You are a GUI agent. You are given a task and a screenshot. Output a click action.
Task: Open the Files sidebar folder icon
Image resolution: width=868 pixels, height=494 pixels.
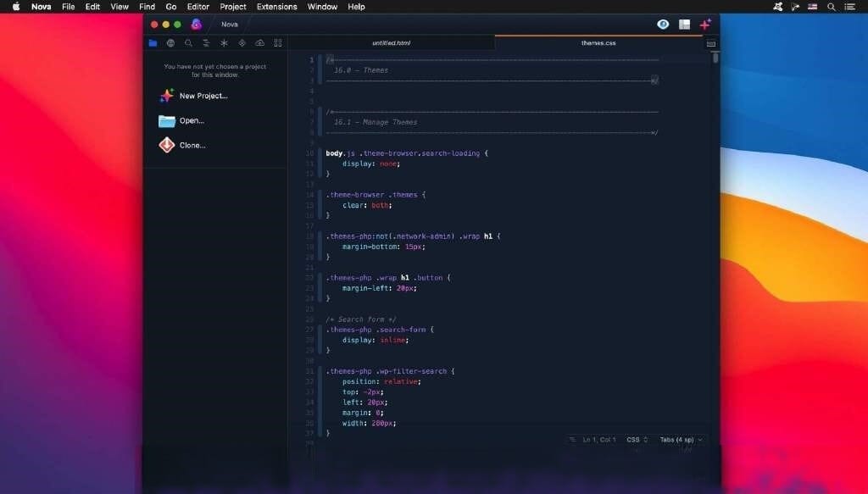point(153,43)
